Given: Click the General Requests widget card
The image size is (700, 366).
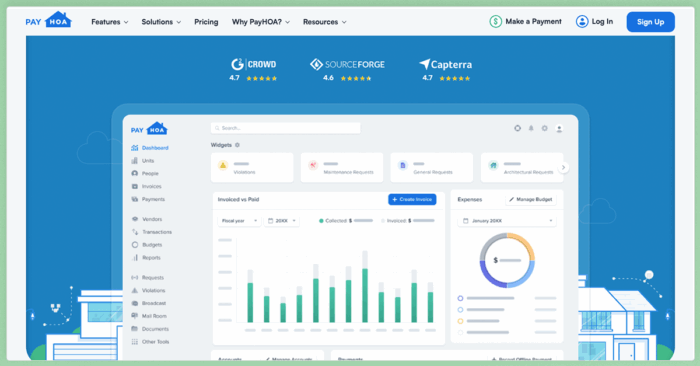Looking at the screenshot, I should [431, 167].
